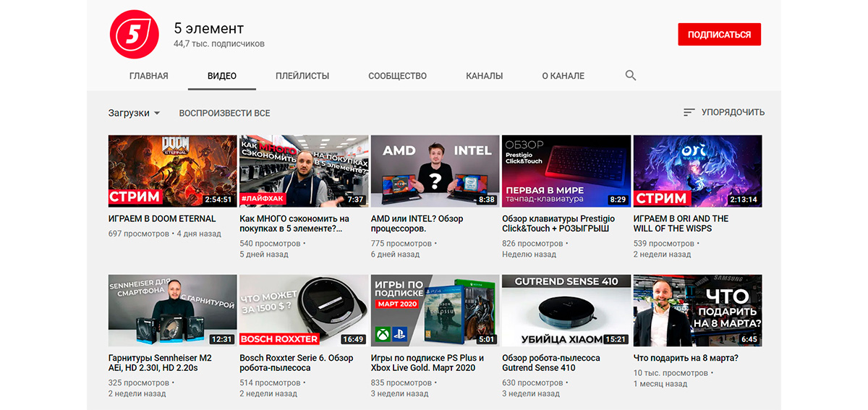Click title AMD или INTEL? Обзор процессоров
This screenshot has width=868, height=410.
click(x=417, y=223)
